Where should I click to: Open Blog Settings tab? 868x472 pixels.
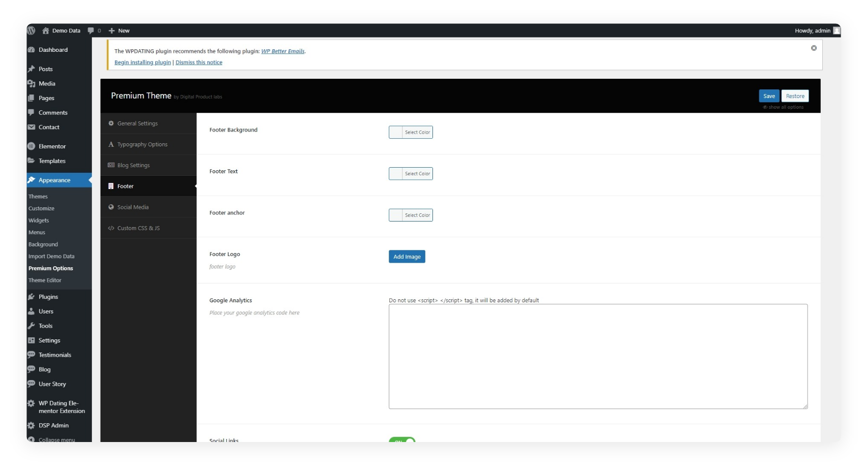[148, 165]
